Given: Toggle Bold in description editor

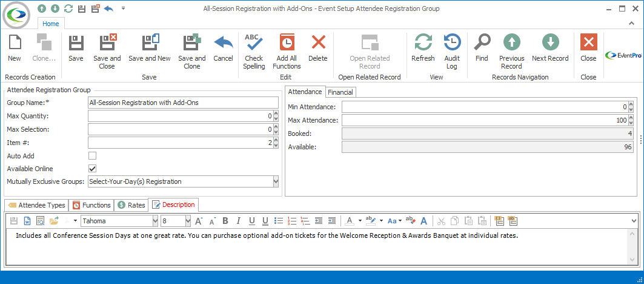Looking at the screenshot, I should (x=225, y=221).
